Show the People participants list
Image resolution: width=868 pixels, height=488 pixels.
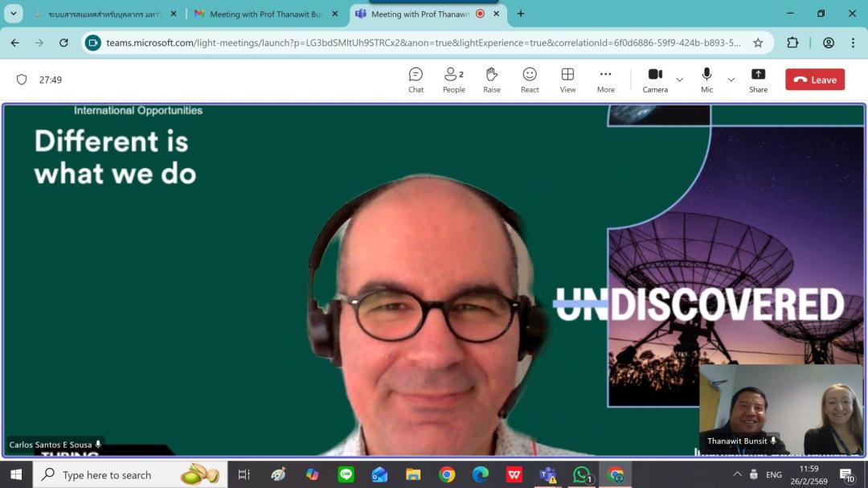453,80
